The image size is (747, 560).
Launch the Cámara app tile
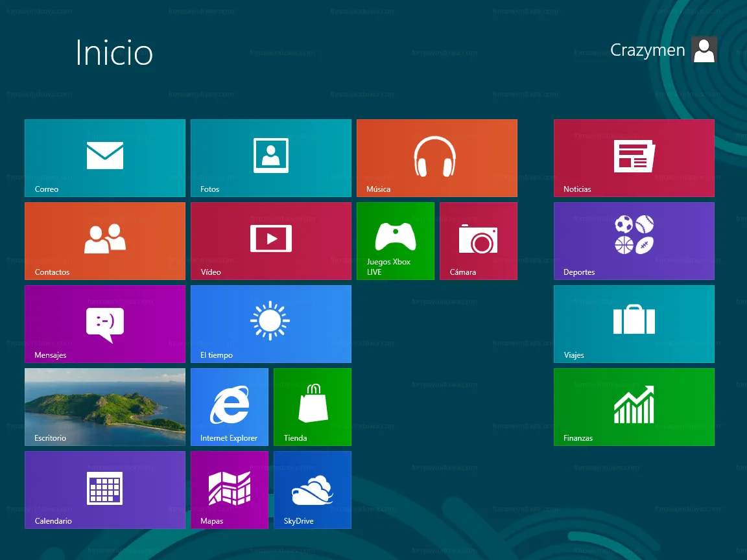[x=479, y=241]
